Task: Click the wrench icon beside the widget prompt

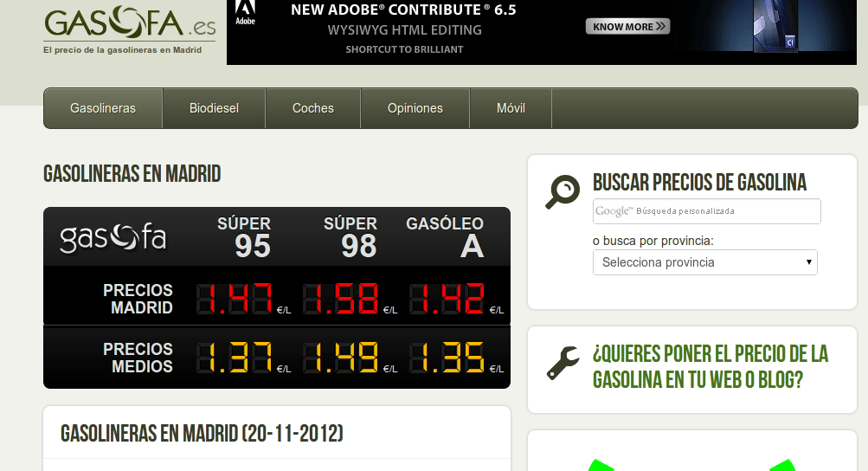Action: click(x=563, y=363)
